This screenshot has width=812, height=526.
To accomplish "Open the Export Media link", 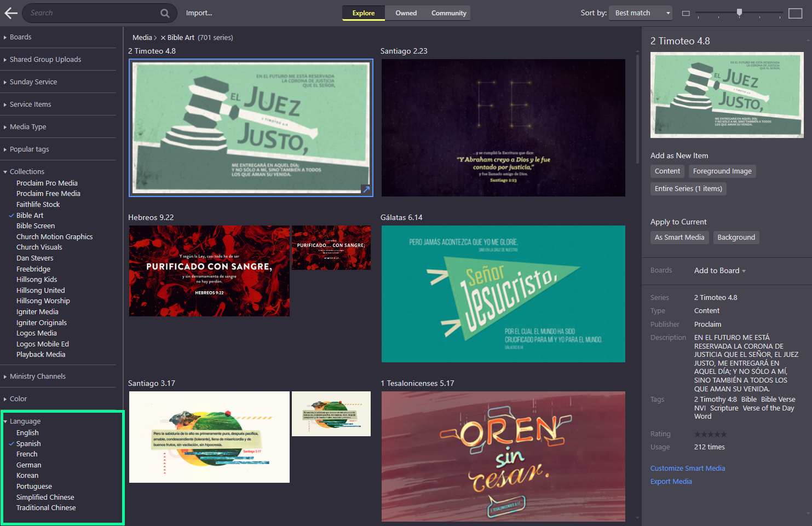I will (671, 482).
